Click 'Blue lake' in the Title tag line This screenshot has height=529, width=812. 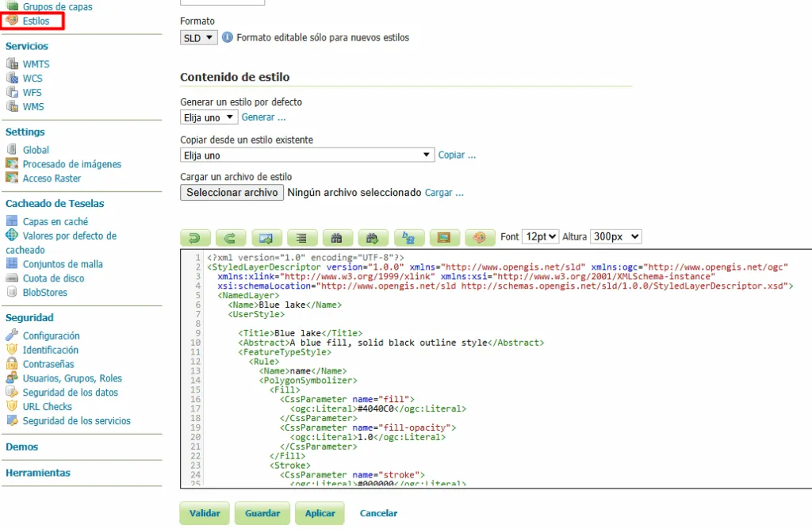pyautogui.click(x=298, y=333)
